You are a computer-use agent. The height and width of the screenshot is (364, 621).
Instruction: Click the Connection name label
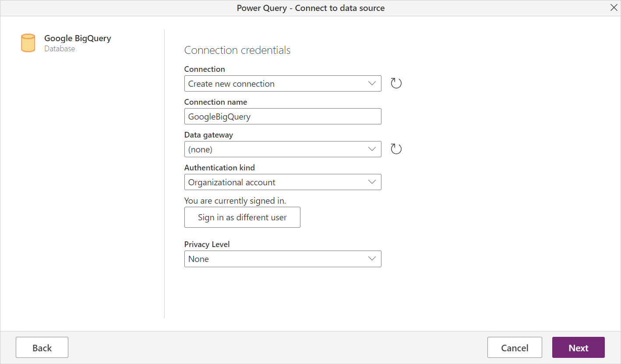pyautogui.click(x=215, y=102)
